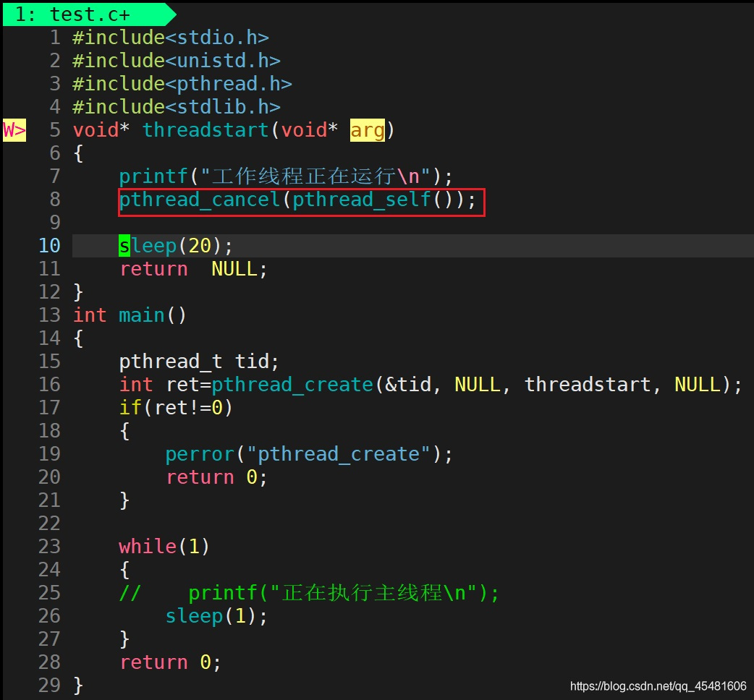Click pthread_t tid declaration on line 15
This screenshot has width=754, height=700.
click(x=199, y=362)
